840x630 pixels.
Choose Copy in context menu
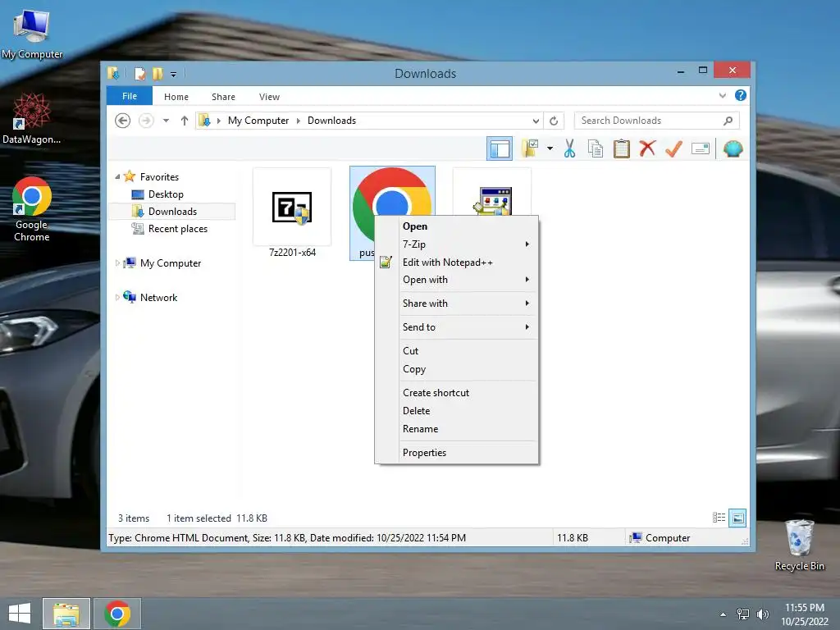(456, 369)
